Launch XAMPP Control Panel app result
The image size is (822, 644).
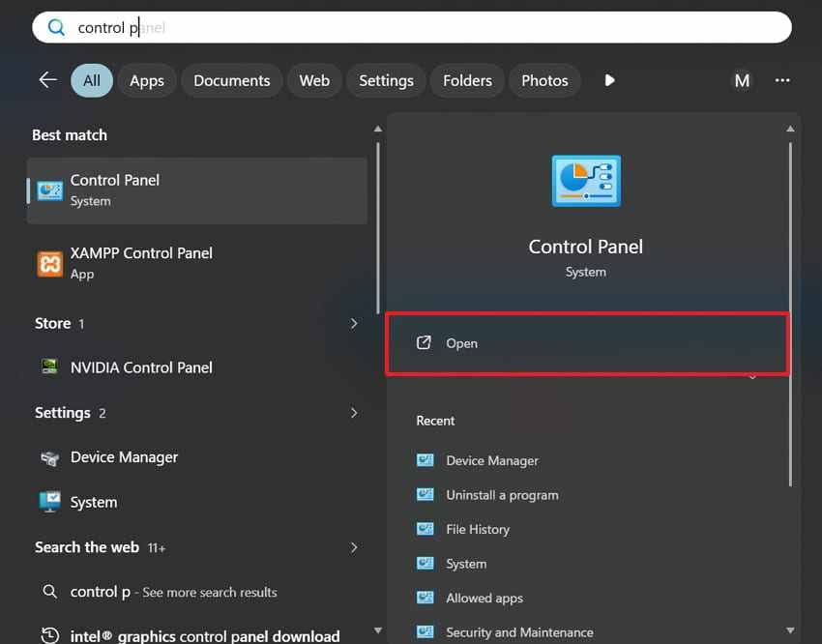[197, 264]
